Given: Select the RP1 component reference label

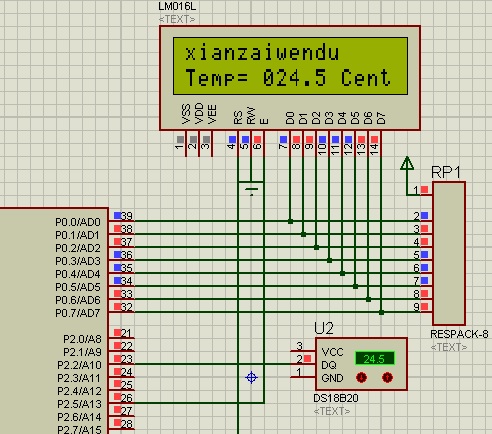Looking at the screenshot, I should click(x=446, y=172).
